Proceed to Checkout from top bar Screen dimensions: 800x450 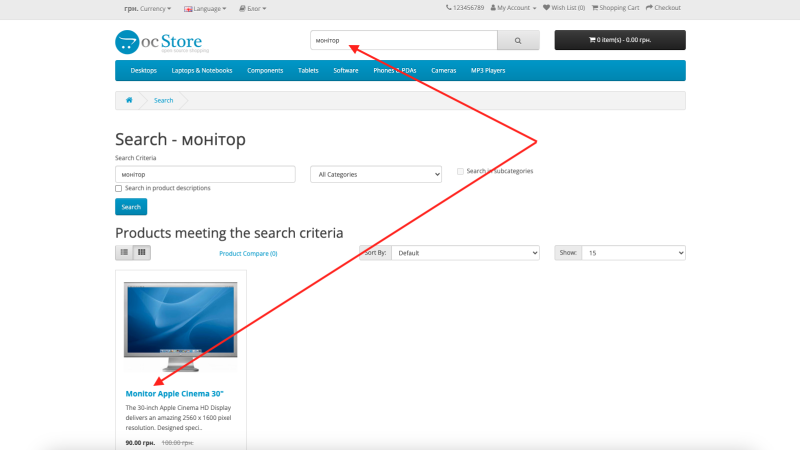click(663, 8)
